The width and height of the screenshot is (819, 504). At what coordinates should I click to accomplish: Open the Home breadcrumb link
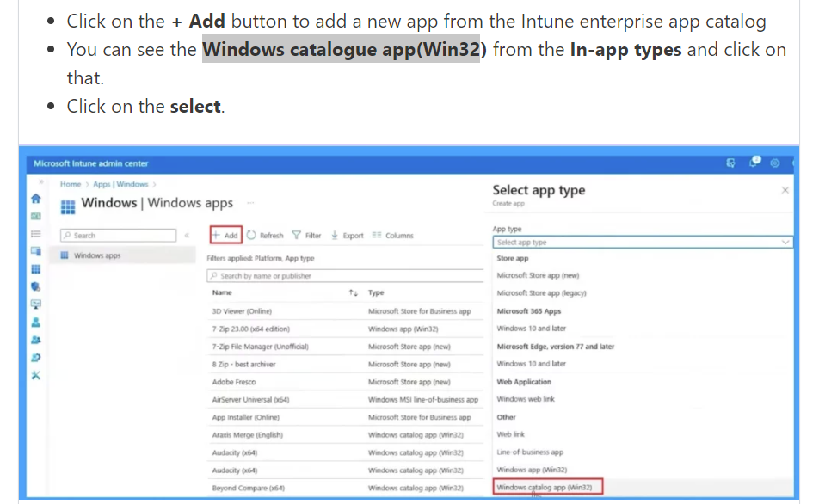(71, 184)
